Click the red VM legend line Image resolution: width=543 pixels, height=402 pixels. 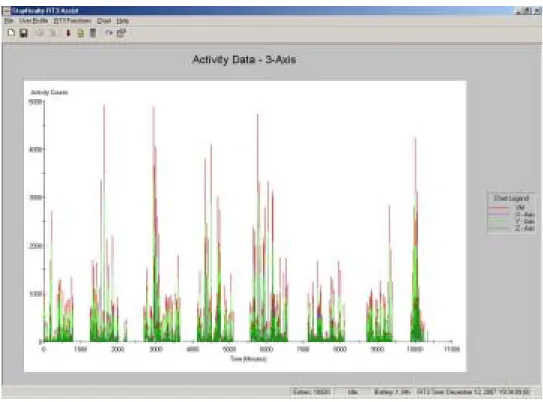498,208
